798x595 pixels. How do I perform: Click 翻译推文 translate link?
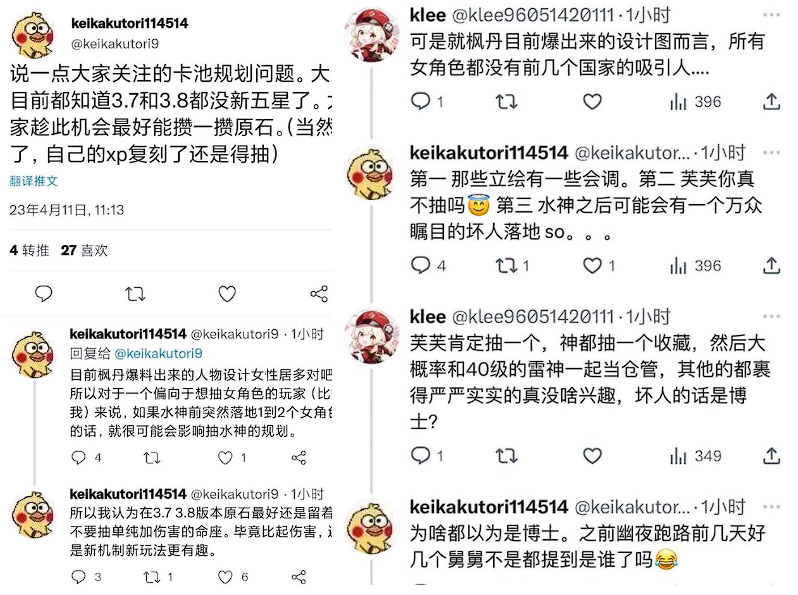34,181
